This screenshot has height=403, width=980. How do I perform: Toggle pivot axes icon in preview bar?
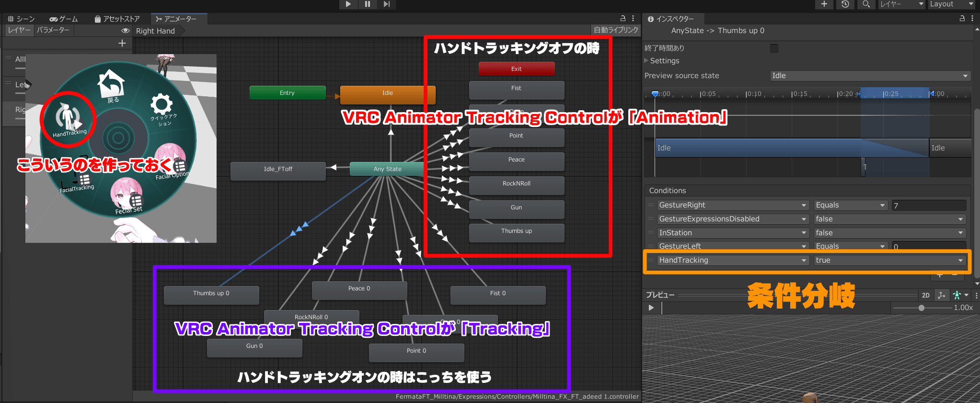(x=942, y=295)
